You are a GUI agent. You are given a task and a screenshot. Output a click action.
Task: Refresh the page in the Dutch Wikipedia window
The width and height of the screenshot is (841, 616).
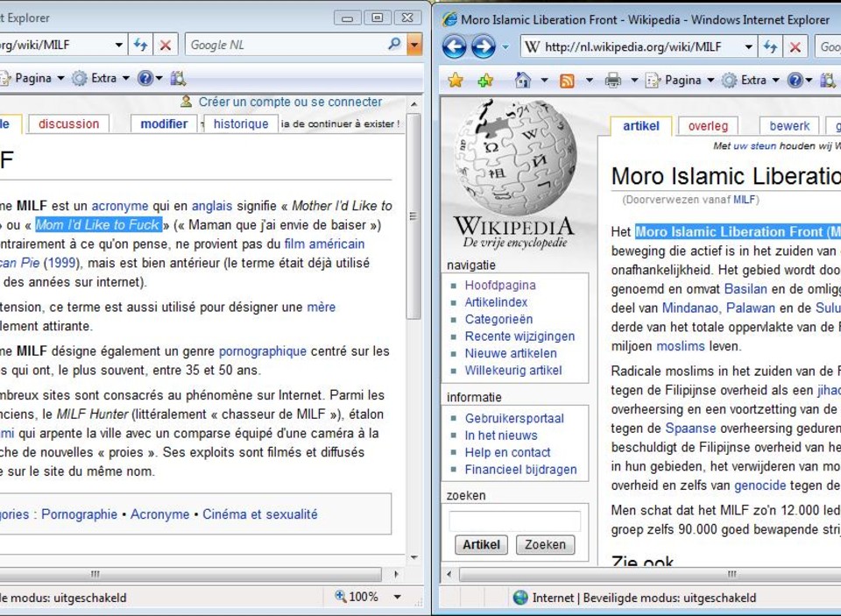[x=771, y=46]
